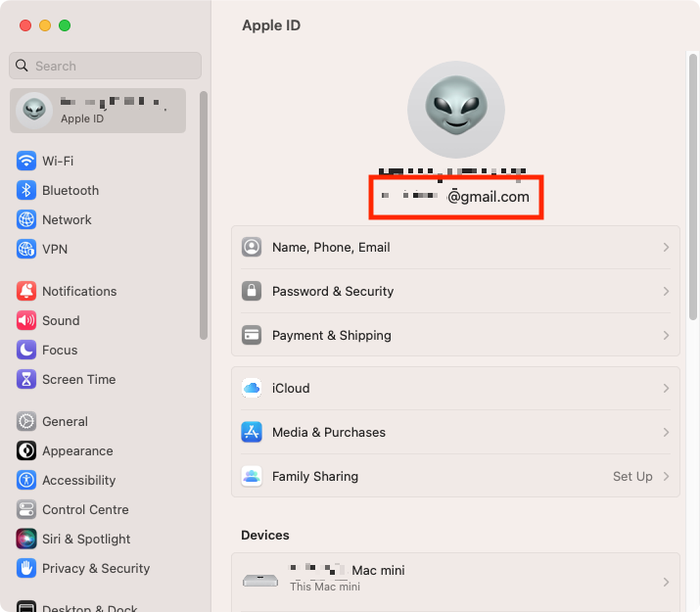Click the sidebar scrollbar
The width and height of the screenshot is (700, 612).
tap(204, 215)
